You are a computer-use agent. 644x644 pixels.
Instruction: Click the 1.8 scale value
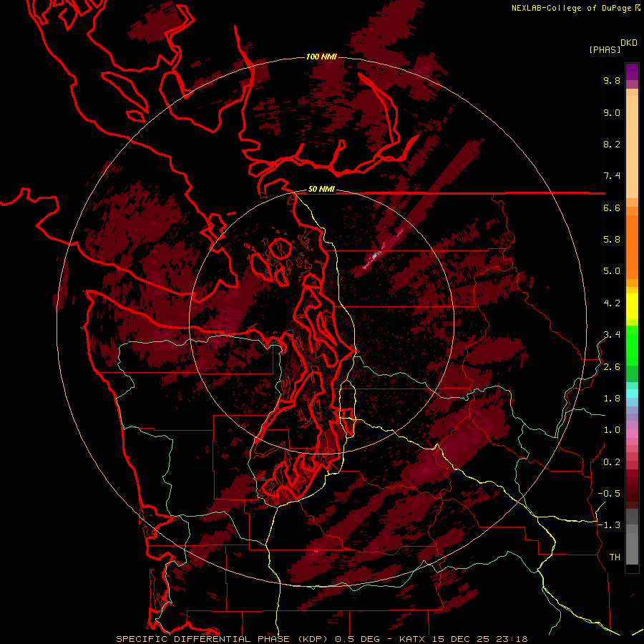click(612, 399)
